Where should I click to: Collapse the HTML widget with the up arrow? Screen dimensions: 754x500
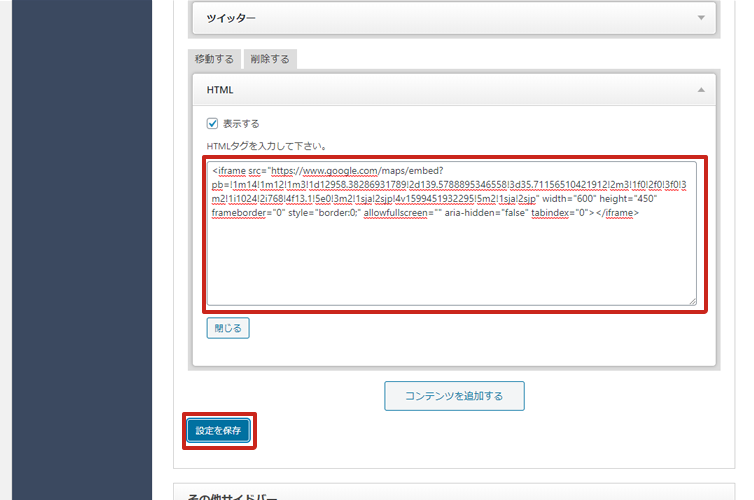(701, 90)
